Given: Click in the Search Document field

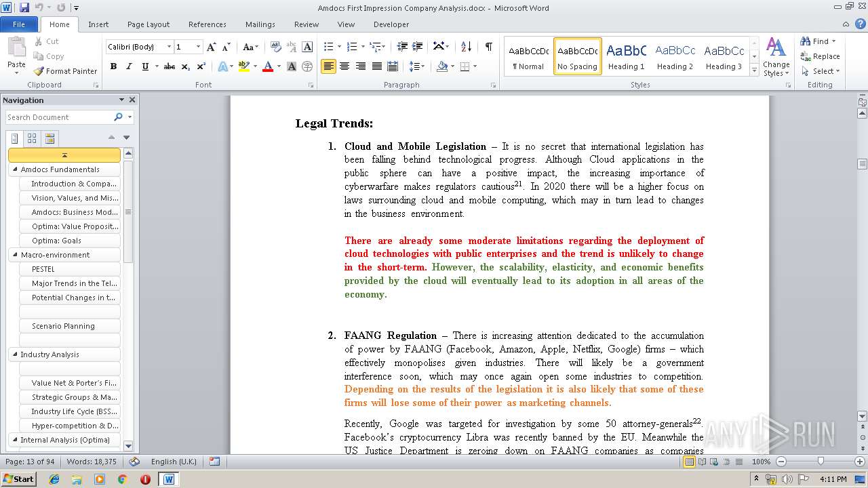Looking at the screenshot, I should click(x=60, y=117).
